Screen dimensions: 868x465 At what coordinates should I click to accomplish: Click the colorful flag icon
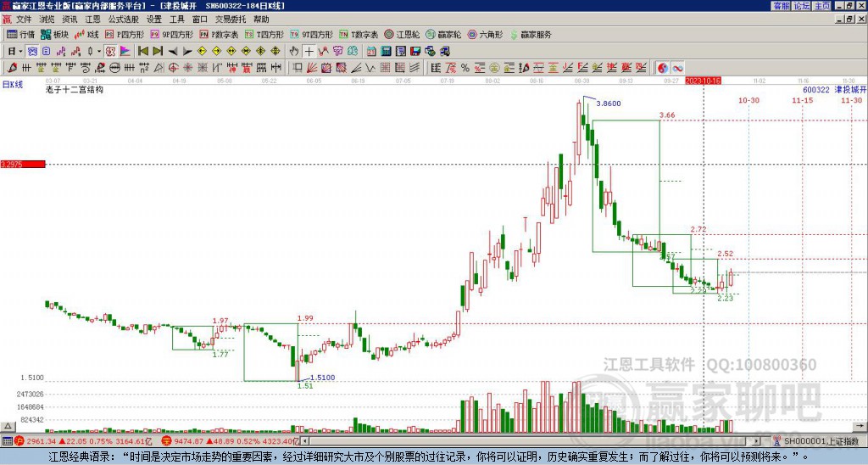pos(125,51)
